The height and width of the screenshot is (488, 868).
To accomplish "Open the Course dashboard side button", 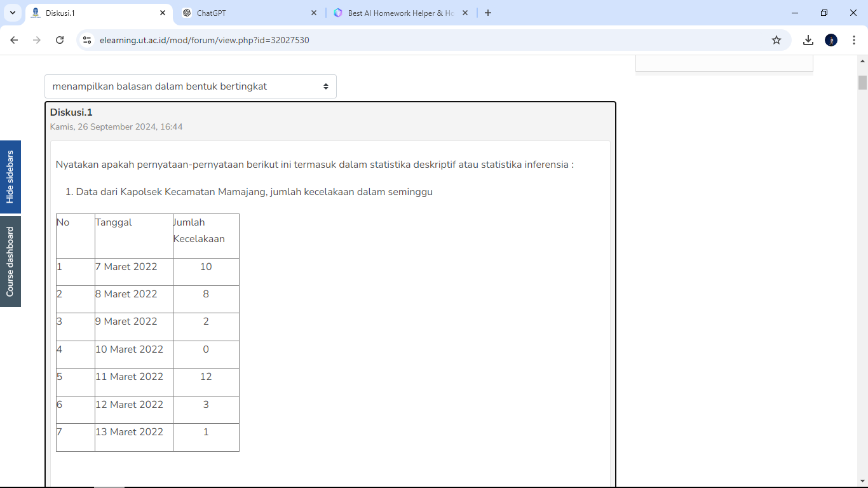I will pyautogui.click(x=10, y=261).
